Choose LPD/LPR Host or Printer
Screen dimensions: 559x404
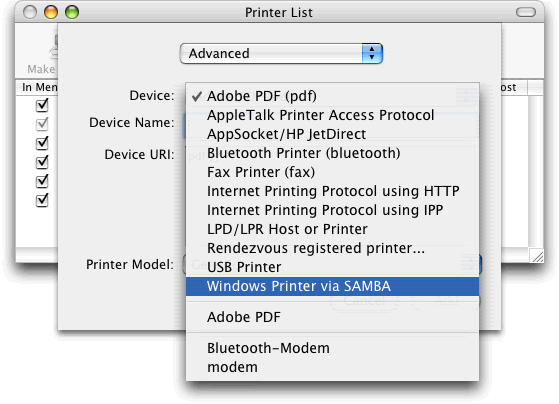click(x=332, y=229)
